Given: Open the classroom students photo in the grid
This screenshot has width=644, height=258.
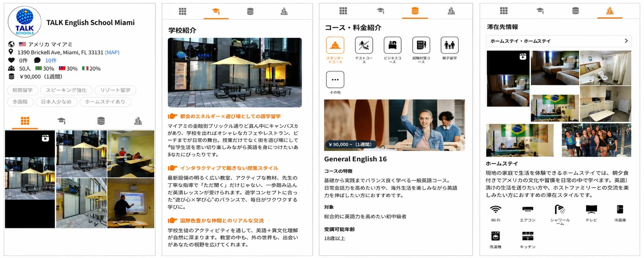Looking at the screenshot, I should coord(131,154).
